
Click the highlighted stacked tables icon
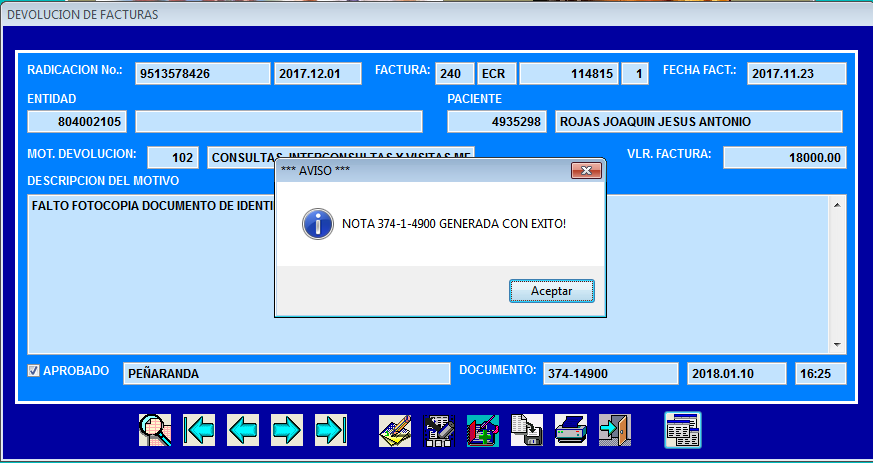(x=683, y=430)
